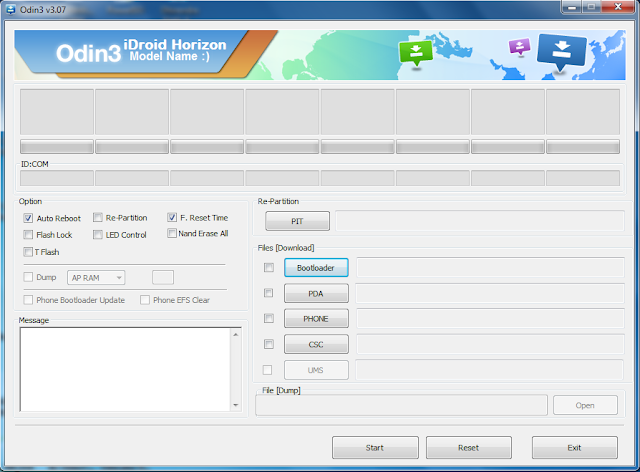Enable Flash Lock checkbox
This screenshot has width=640, height=472.
(x=28, y=235)
